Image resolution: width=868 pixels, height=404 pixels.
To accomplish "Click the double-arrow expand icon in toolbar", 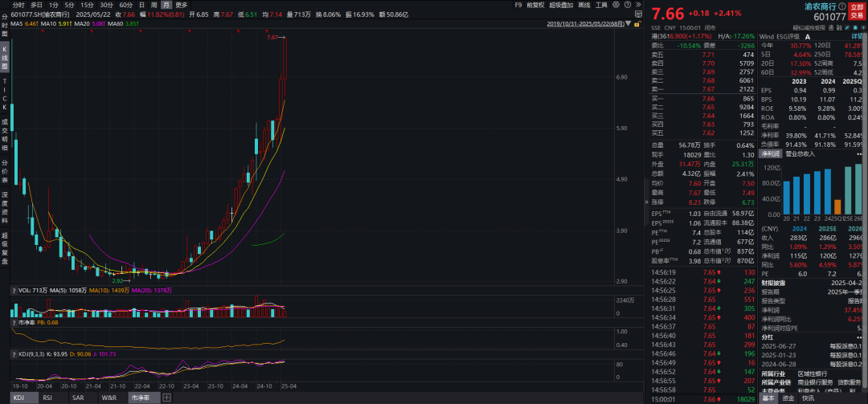I will pos(638,5).
